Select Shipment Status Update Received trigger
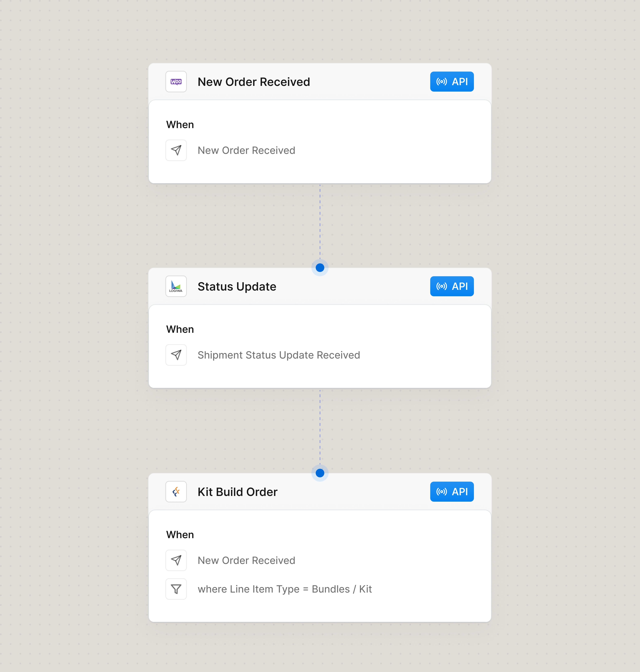This screenshot has width=640, height=672. point(279,355)
